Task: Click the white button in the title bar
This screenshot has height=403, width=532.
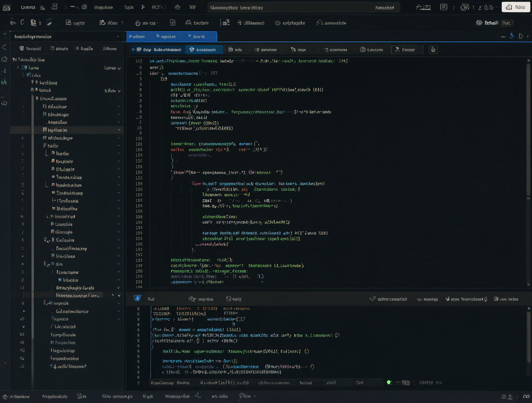Action: click(x=516, y=7)
